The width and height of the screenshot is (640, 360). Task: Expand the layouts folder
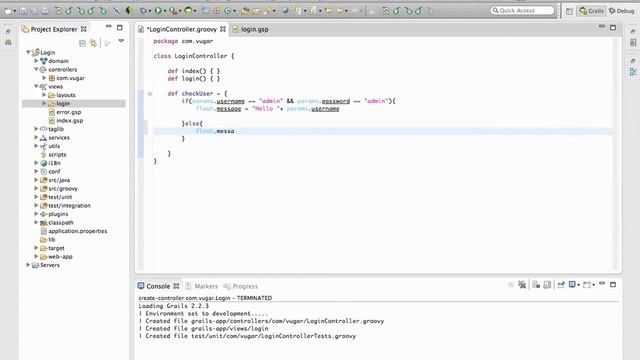(x=44, y=95)
